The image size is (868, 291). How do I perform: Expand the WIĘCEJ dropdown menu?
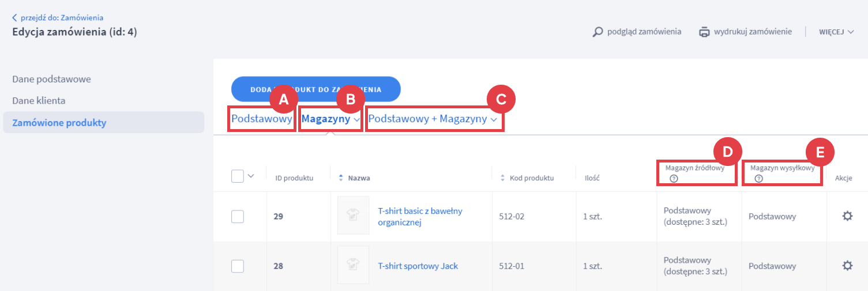tap(836, 32)
